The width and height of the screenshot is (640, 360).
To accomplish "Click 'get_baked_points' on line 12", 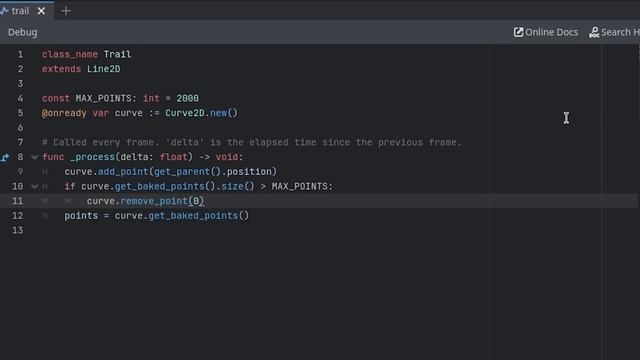I will click(193, 216).
